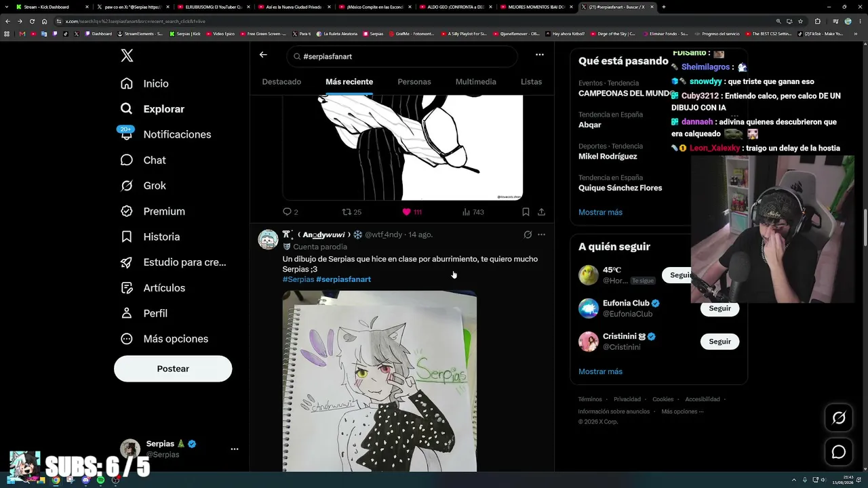
Task: Go to Inicio home page
Action: click(x=144, y=83)
